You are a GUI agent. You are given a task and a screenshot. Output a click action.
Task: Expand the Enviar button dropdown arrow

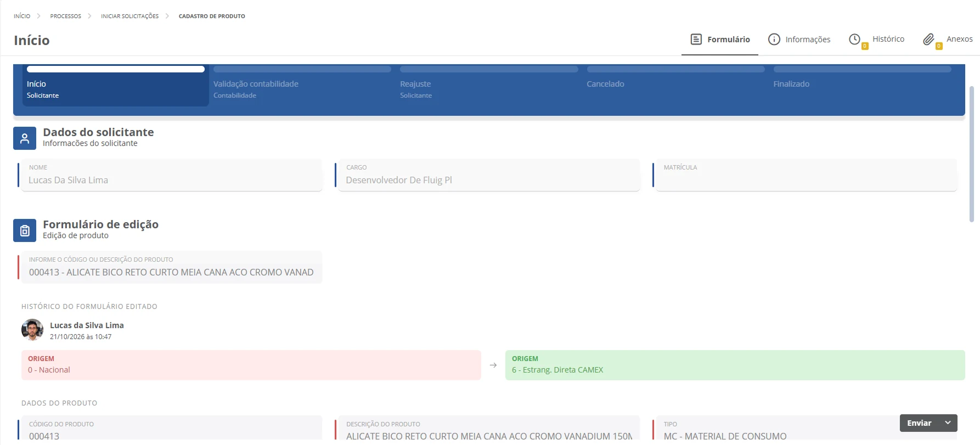[948, 423]
